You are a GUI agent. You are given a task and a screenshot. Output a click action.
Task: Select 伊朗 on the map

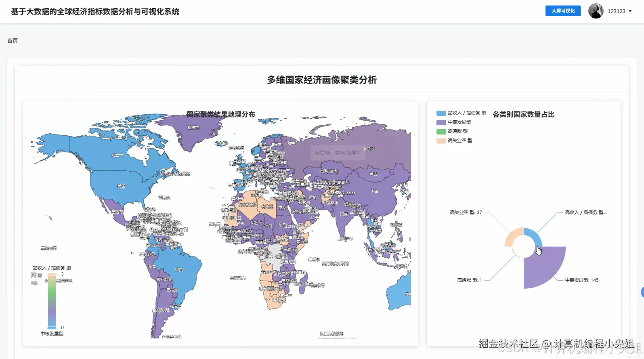pyautogui.click(x=313, y=197)
